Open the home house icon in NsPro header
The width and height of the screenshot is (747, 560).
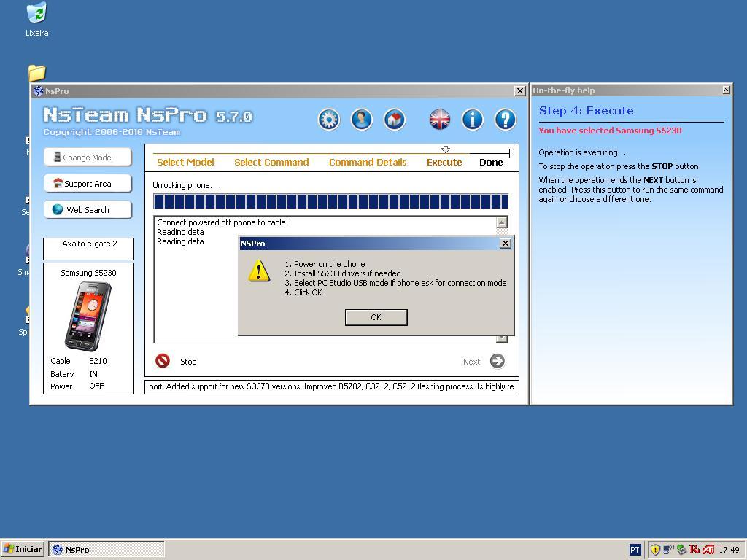(395, 119)
